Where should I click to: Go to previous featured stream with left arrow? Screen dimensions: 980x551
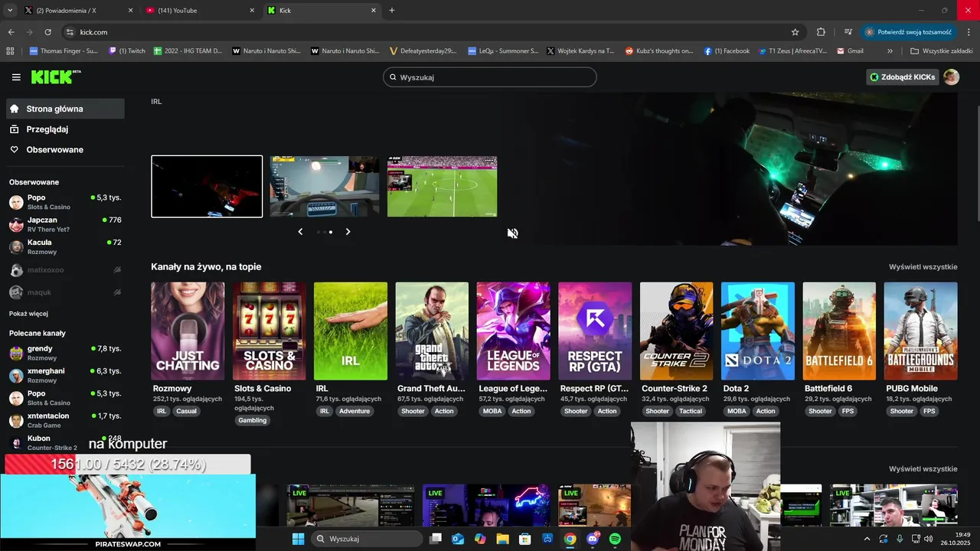pyautogui.click(x=300, y=231)
